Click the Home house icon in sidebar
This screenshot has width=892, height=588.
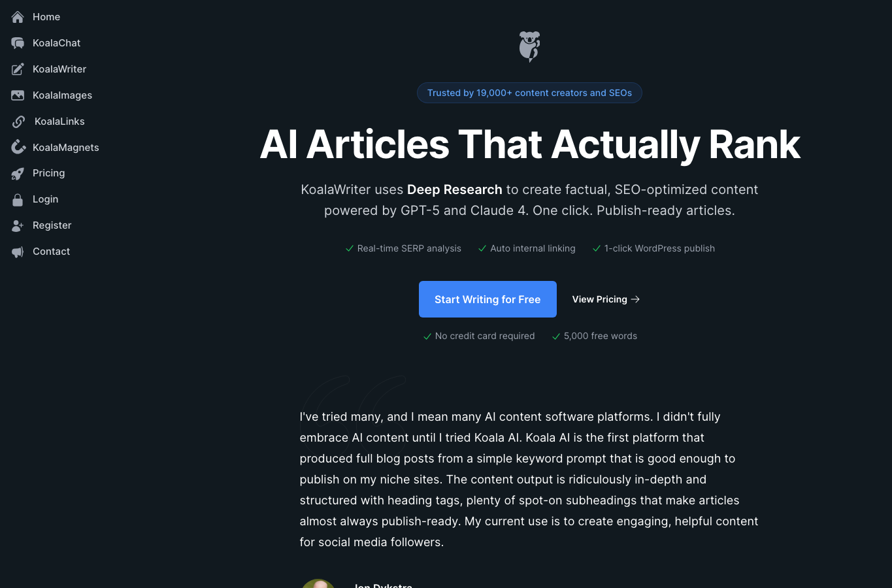18,17
